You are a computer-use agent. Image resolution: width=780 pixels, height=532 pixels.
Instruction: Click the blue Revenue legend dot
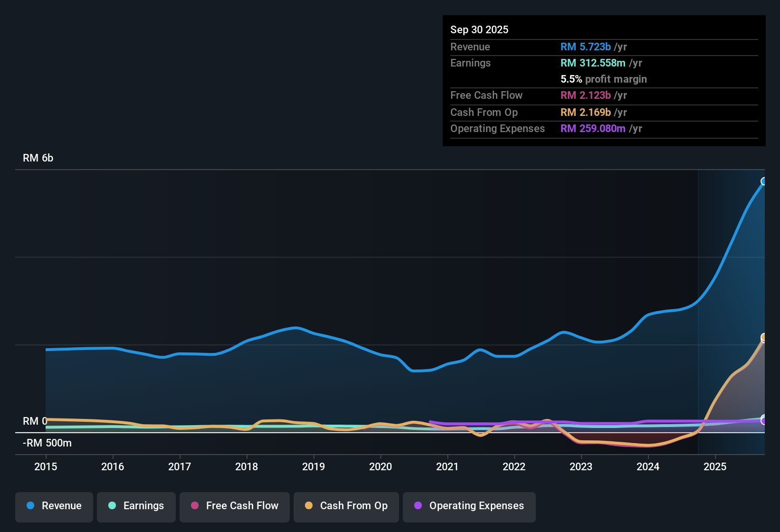click(x=30, y=506)
